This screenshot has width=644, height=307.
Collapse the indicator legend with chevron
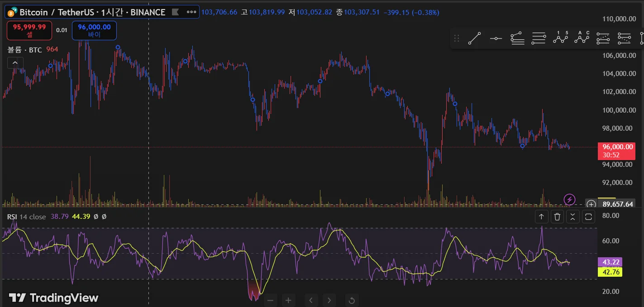click(15, 63)
